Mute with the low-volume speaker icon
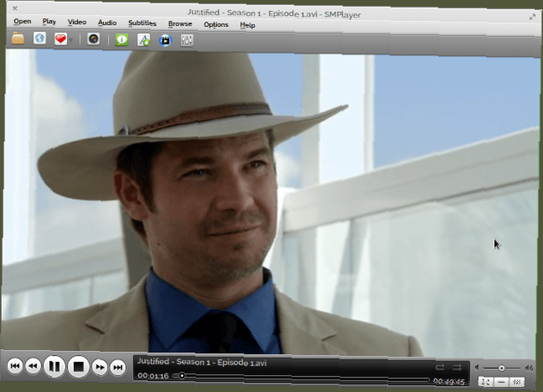This screenshot has height=392, width=543. (x=477, y=368)
